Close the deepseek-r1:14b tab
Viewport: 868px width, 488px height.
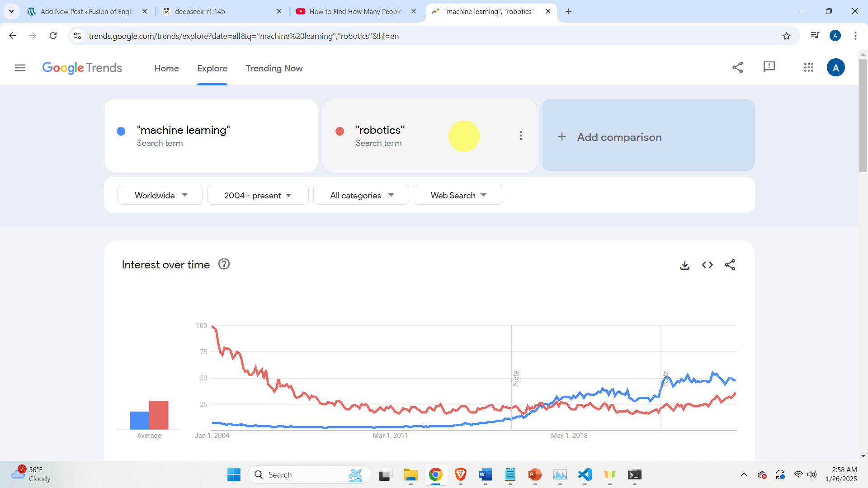[279, 11]
